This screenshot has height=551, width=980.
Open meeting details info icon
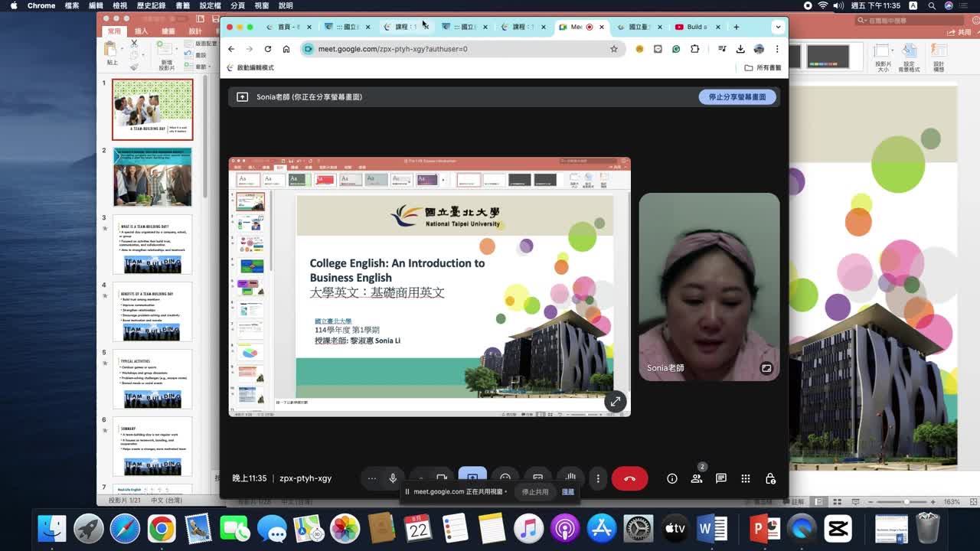(x=672, y=478)
